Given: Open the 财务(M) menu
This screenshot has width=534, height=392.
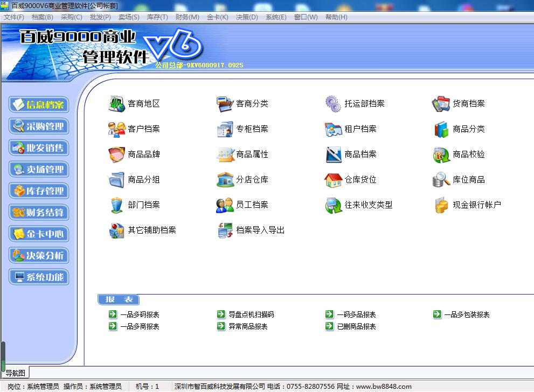Looking at the screenshot, I should [188, 17].
